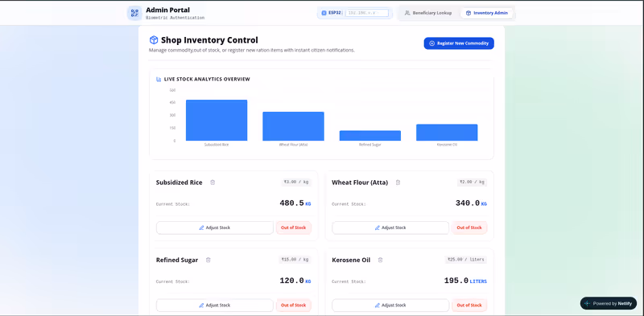Click the Live Stock Analytics Overview heading
The height and width of the screenshot is (316, 644).
coord(207,80)
